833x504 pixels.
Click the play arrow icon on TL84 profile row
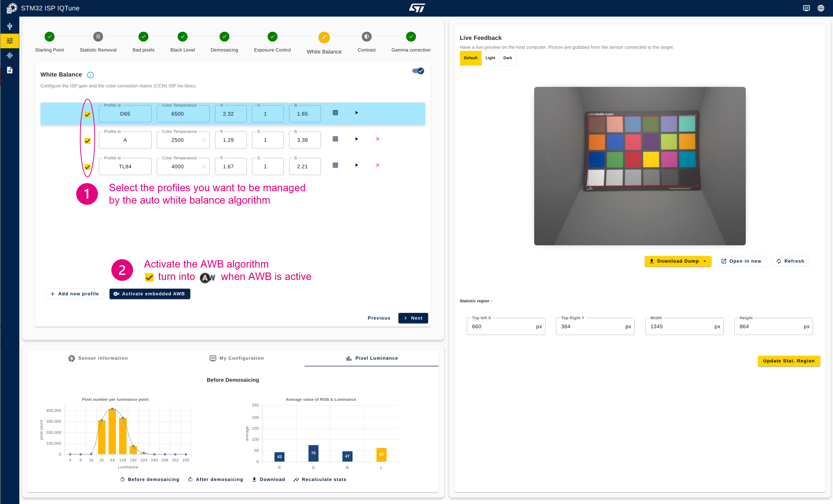(356, 165)
